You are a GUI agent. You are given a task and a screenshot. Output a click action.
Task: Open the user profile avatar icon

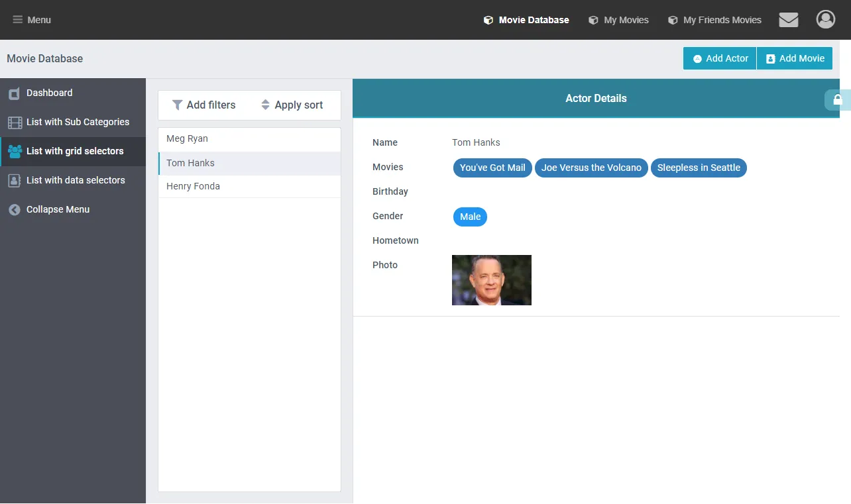coord(825,20)
